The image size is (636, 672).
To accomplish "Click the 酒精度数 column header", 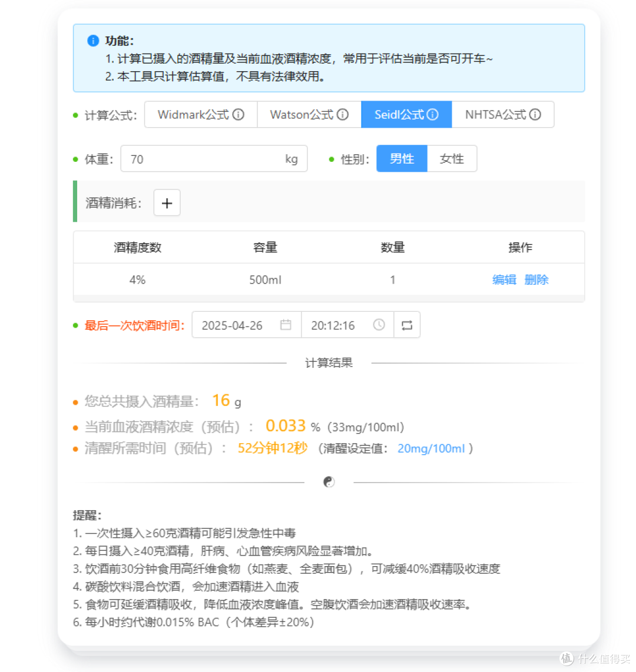I will (x=137, y=247).
